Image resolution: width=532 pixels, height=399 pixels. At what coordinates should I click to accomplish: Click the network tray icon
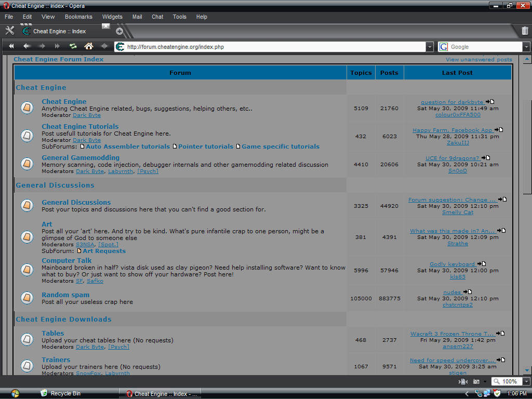point(487,393)
